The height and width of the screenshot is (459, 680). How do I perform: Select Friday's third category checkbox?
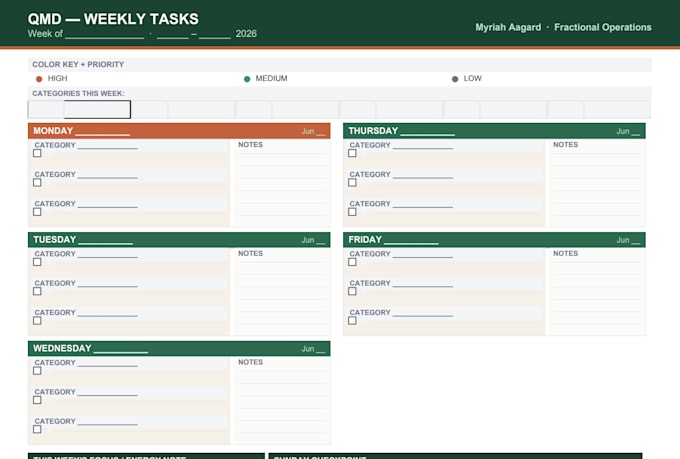click(352, 321)
